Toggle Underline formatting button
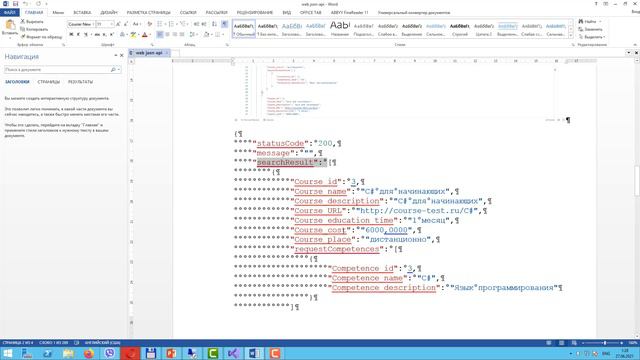This screenshot has width=640, height=360. tap(86, 35)
